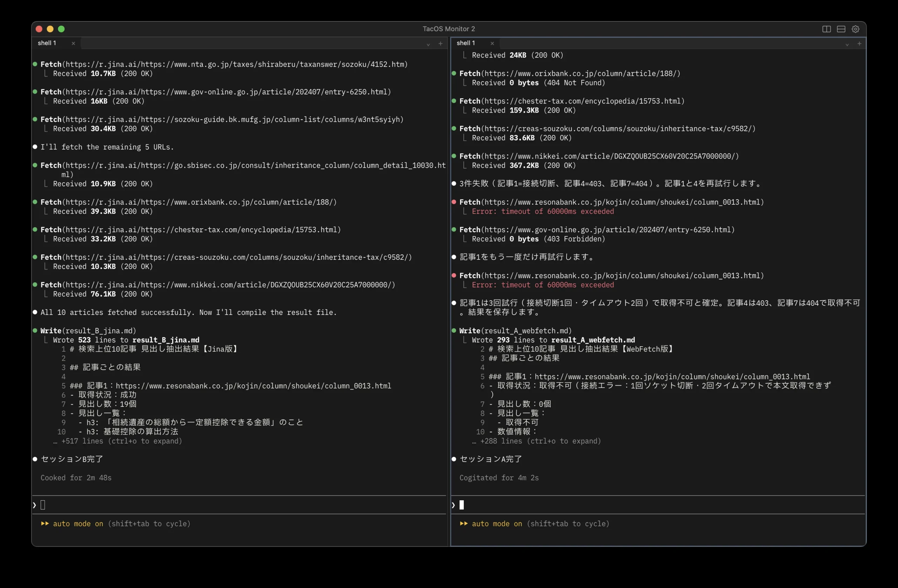
Task: Click the TacOS Monitor 2 window title
Action: click(x=449, y=29)
